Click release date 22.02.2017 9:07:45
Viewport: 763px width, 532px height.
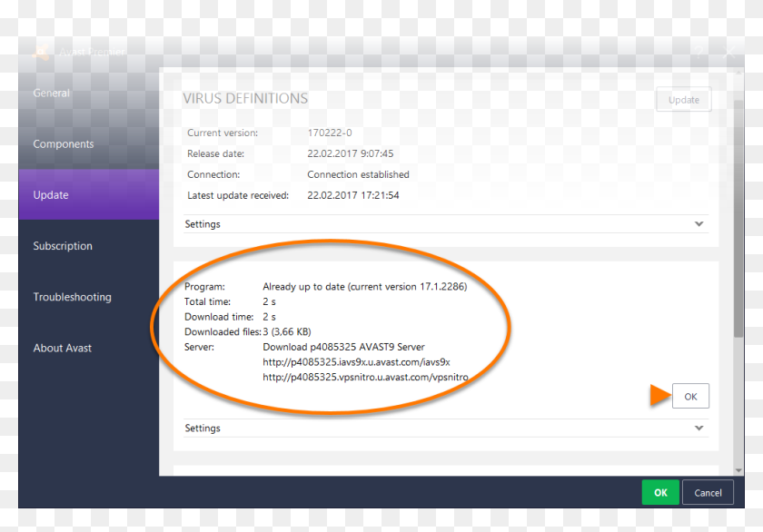tap(351, 153)
